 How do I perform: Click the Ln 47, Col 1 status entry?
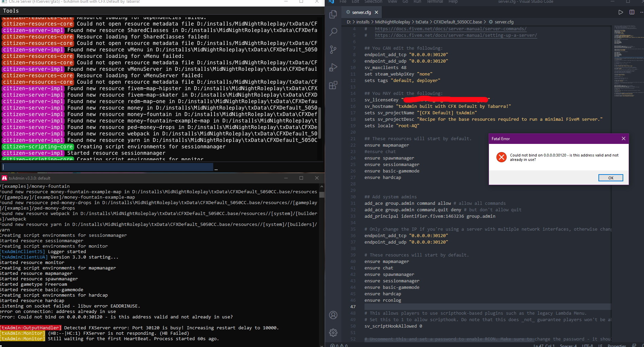tap(544, 345)
